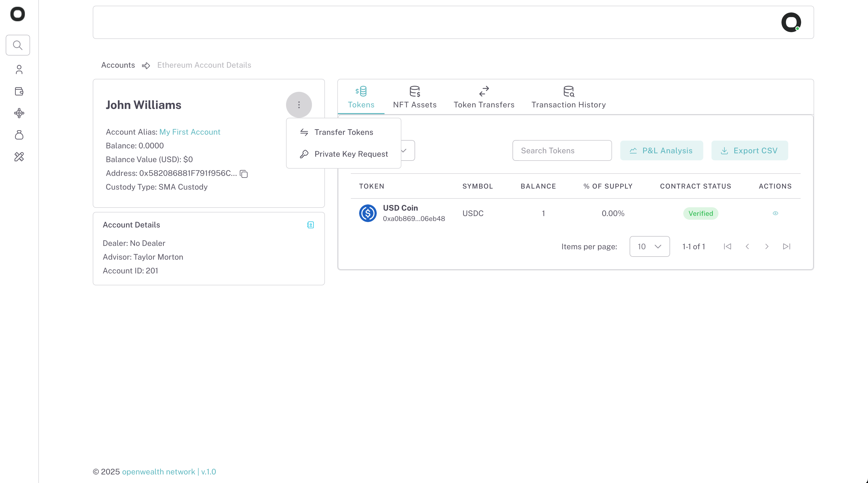Select the search icon in the sidebar
Viewport: 868px width, 483px height.
point(18,45)
